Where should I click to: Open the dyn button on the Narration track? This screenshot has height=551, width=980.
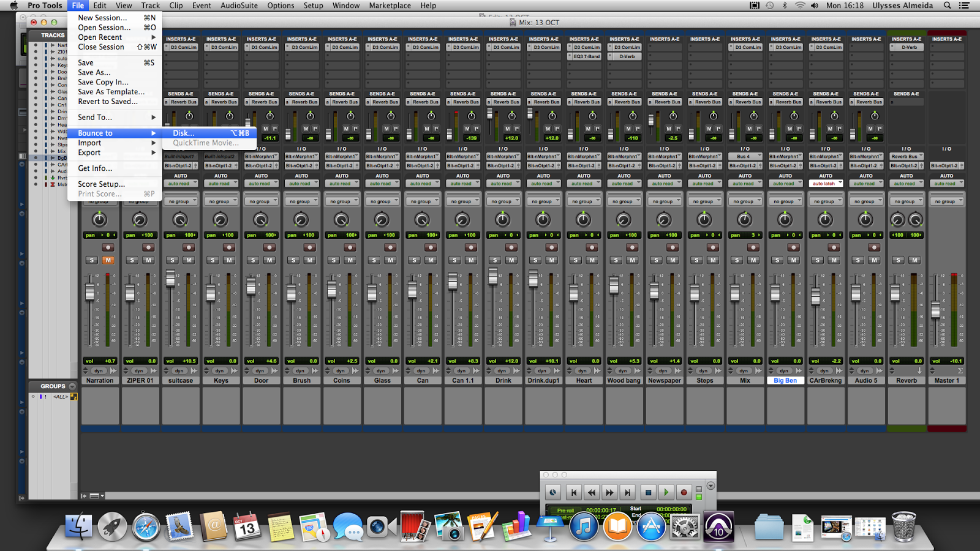pyautogui.click(x=99, y=371)
